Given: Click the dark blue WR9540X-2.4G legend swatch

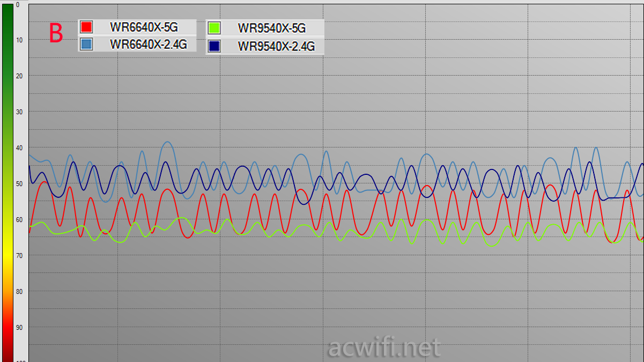Looking at the screenshot, I should click(214, 46).
